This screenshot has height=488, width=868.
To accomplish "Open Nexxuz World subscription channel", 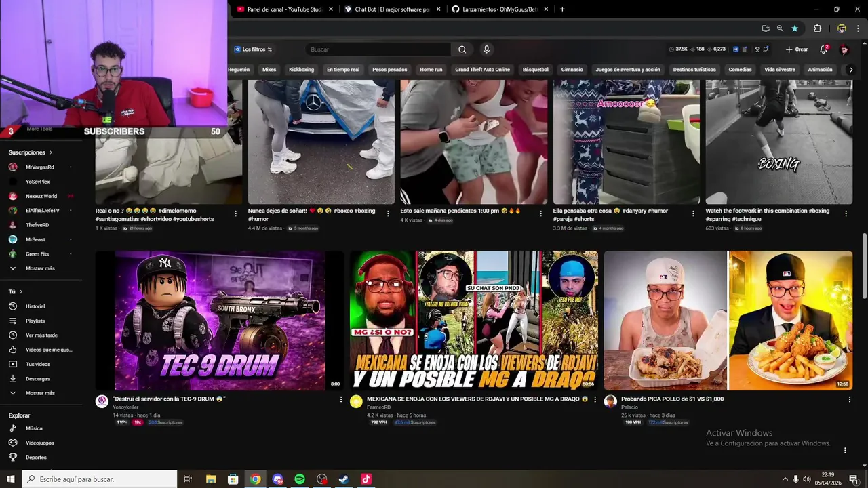I will pos(41,196).
